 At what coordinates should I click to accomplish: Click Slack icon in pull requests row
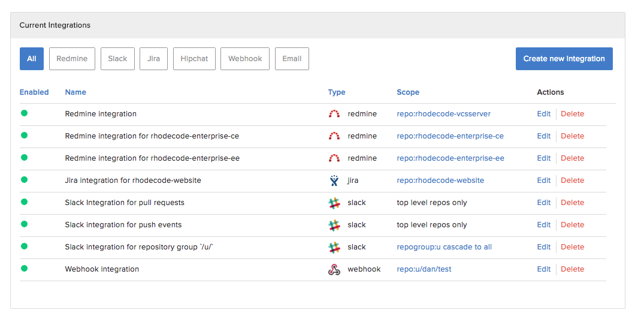pos(334,203)
